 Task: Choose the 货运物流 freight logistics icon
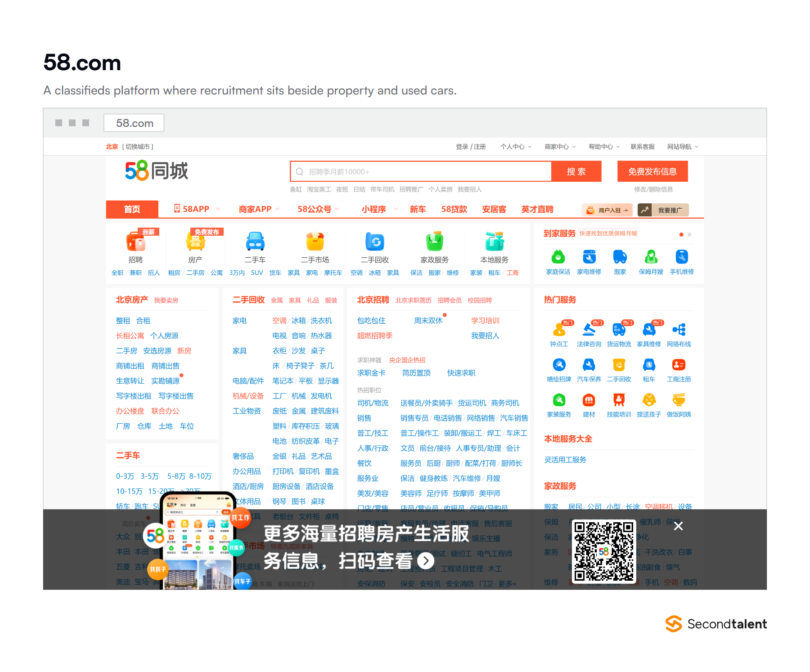pyautogui.click(x=619, y=329)
